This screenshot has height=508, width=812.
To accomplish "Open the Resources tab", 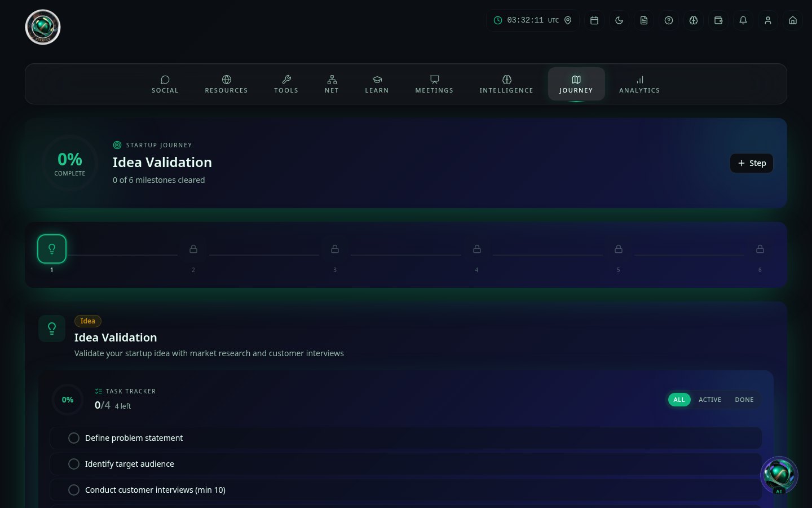I will [227, 84].
